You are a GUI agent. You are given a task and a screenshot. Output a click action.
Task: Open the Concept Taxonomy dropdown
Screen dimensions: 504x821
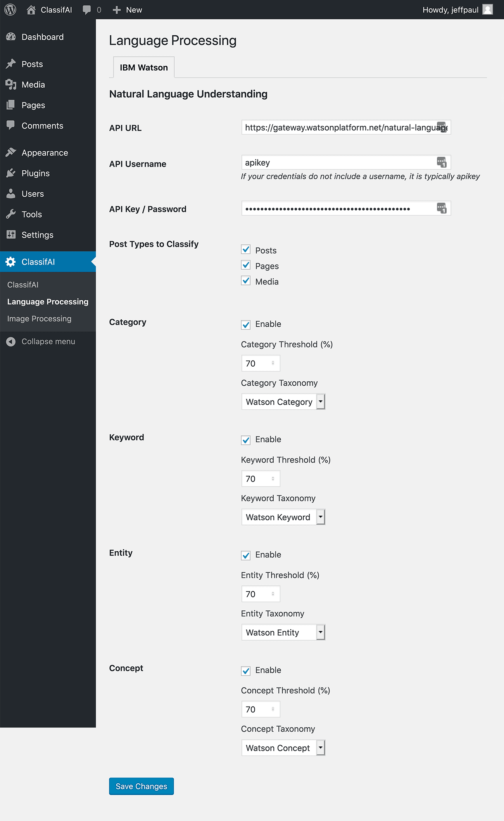[283, 748]
